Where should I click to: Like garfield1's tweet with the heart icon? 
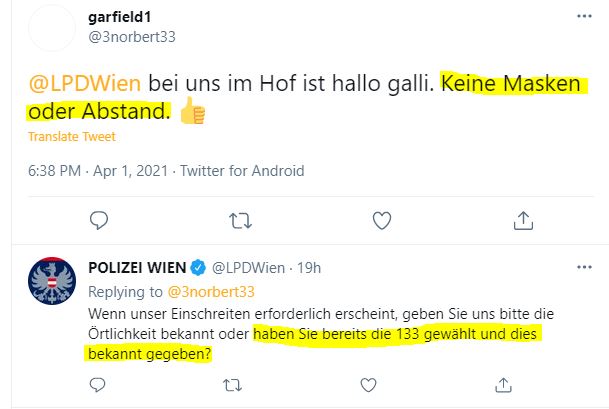point(382,220)
